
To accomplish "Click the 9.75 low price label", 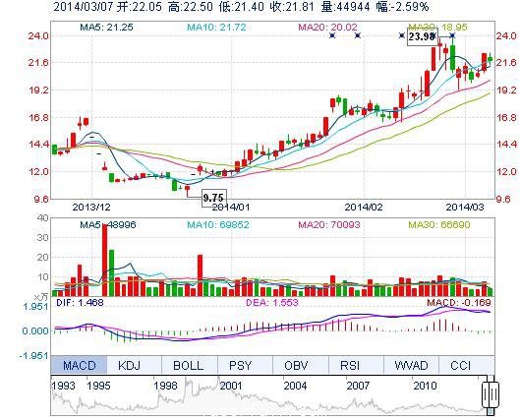I will click(214, 198).
